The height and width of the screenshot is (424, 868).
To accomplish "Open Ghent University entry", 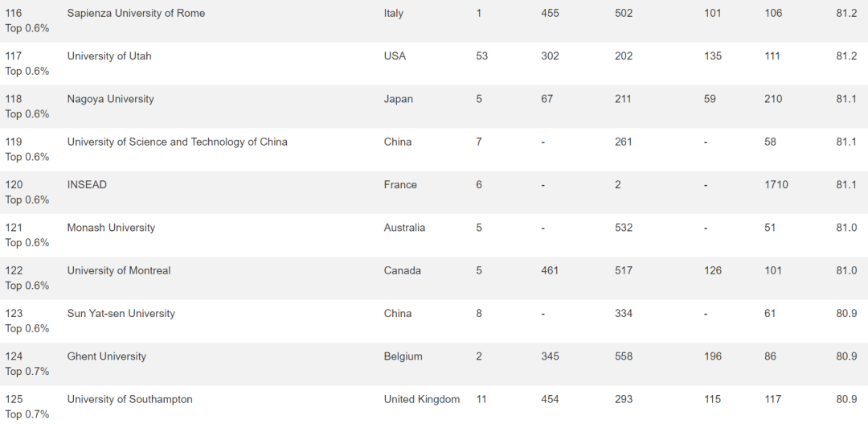I will coord(106,356).
